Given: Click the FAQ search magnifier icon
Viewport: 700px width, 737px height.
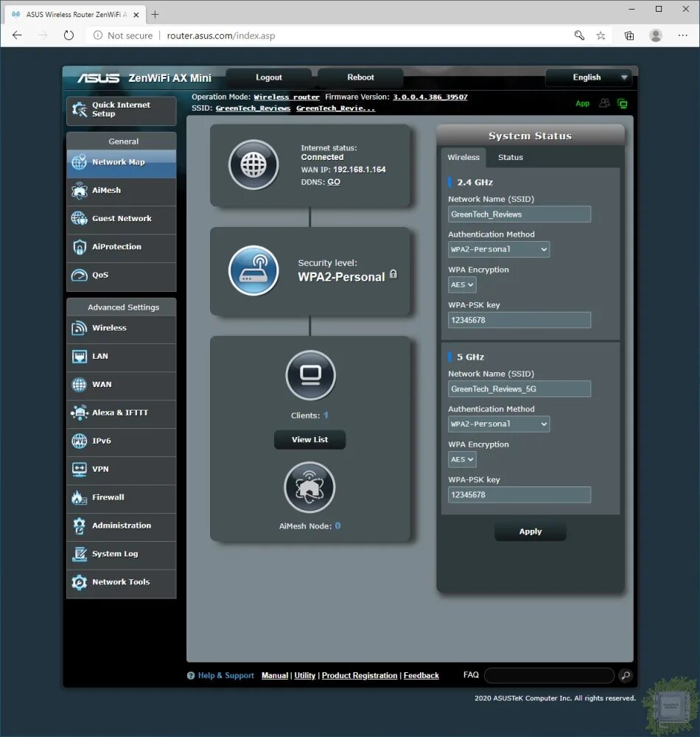Looking at the screenshot, I should coord(626,675).
